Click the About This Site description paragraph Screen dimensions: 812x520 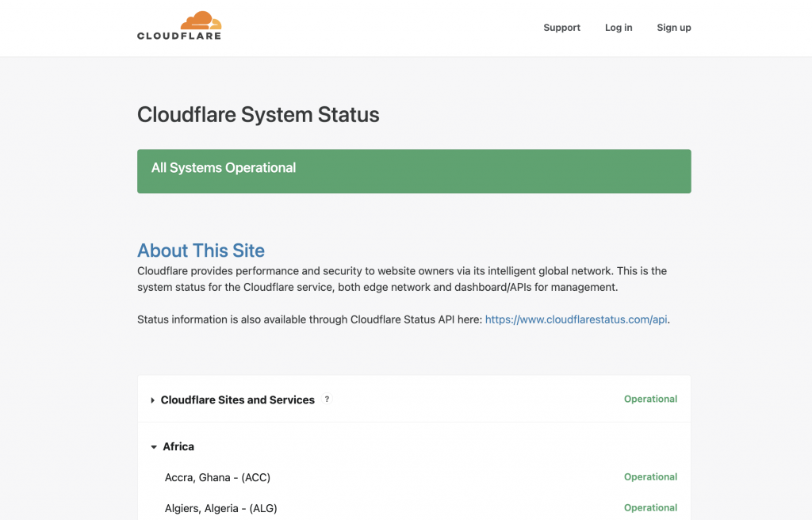pyautogui.click(x=402, y=279)
